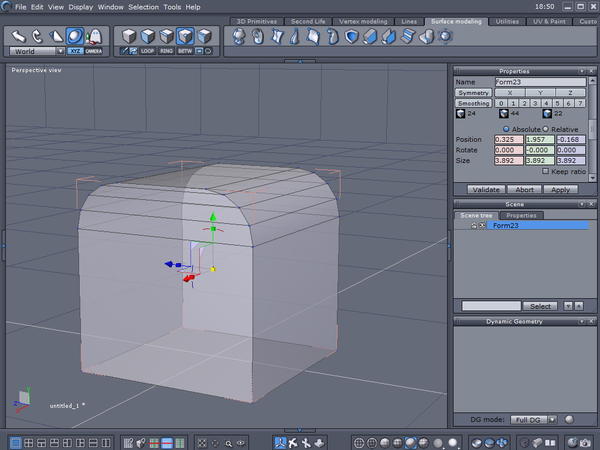The image size is (600, 450).
Task: Activate the RING selection button
Action: [167, 50]
